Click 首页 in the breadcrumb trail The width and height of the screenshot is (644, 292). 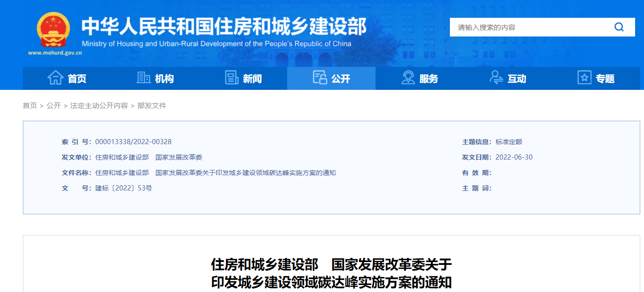tap(29, 106)
